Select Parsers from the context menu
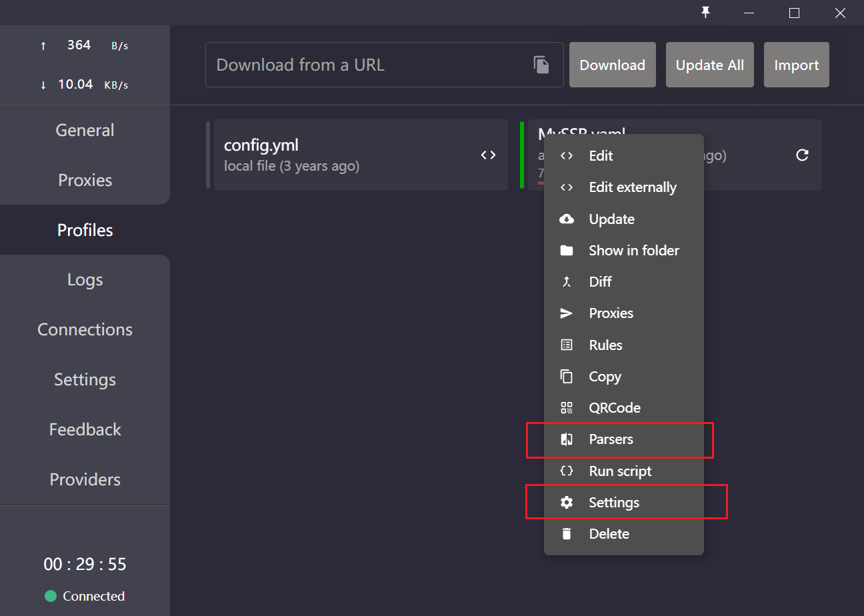The height and width of the screenshot is (616, 864). pos(611,439)
